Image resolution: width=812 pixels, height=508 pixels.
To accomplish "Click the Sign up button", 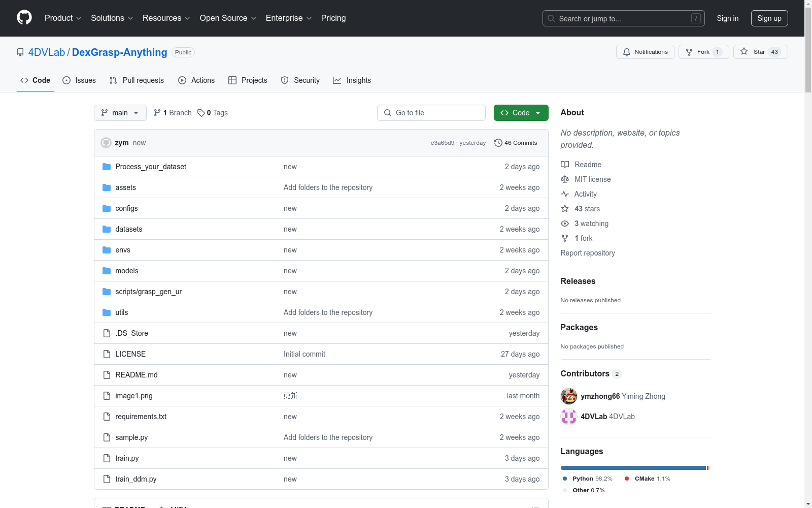I will click(x=769, y=18).
